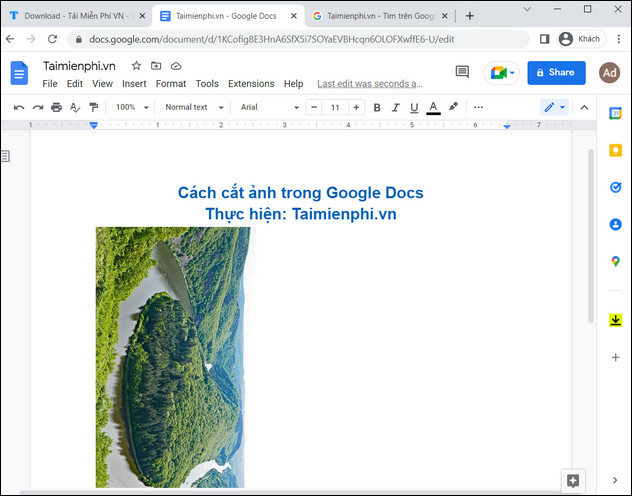The height and width of the screenshot is (496, 632).
Task: Open the Docs home icon
Action: [19, 73]
